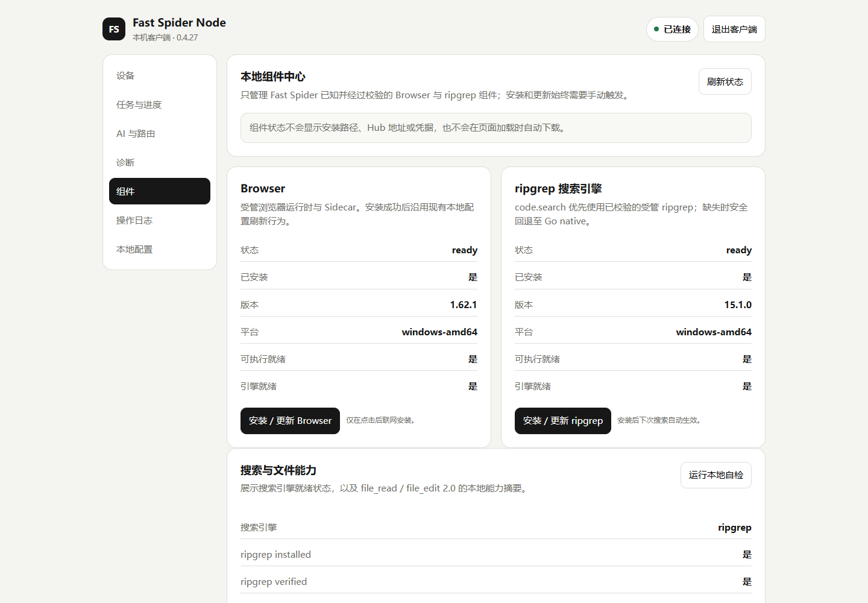This screenshot has width=868, height=603.
Task: Click 搜索引擎 row value ripgrep
Action: pyautogui.click(x=735, y=527)
